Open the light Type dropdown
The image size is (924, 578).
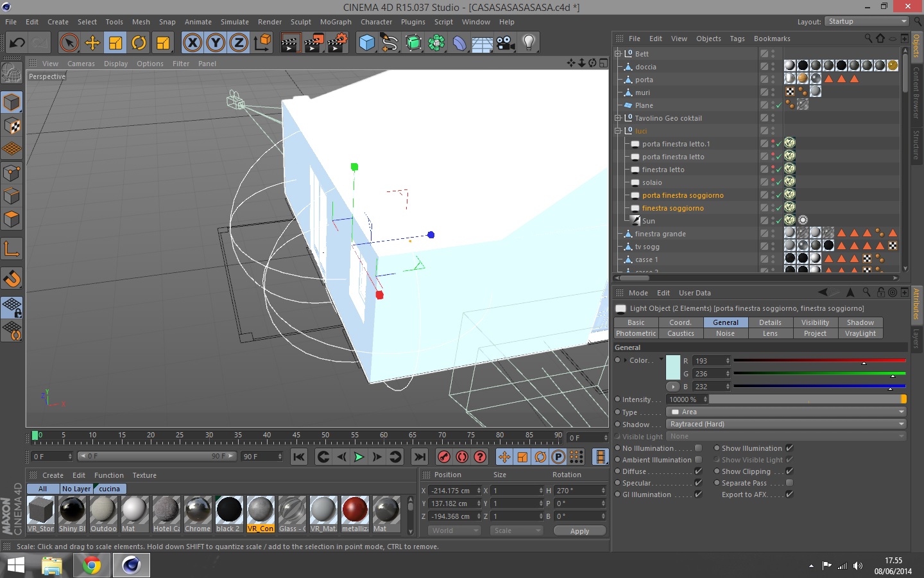coord(786,412)
